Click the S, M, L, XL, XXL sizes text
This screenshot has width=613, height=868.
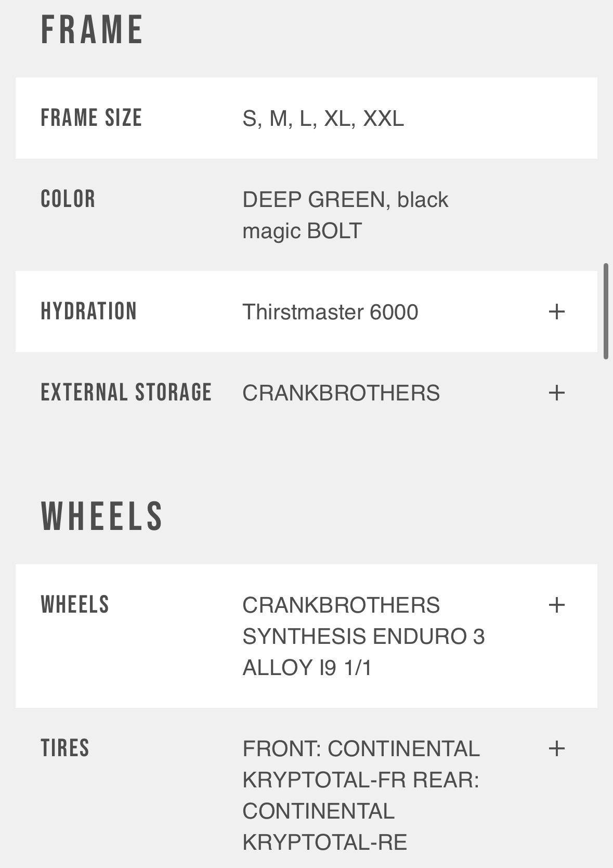(x=323, y=119)
